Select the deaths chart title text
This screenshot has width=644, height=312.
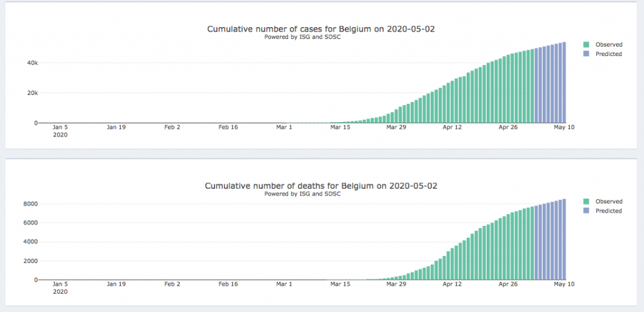321,186
